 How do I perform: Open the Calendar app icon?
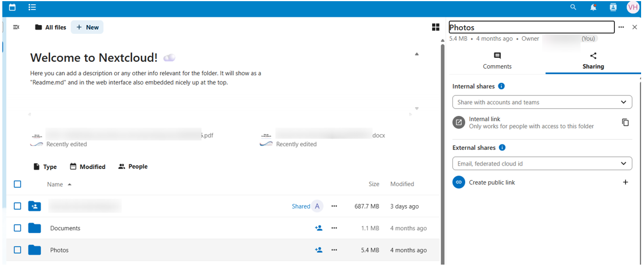click(x=12, y=7)
